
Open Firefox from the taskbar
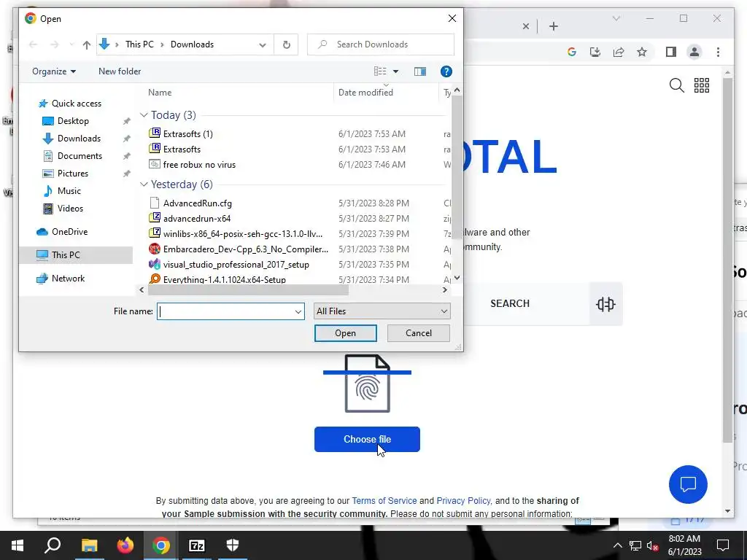(x=125, y=545)
